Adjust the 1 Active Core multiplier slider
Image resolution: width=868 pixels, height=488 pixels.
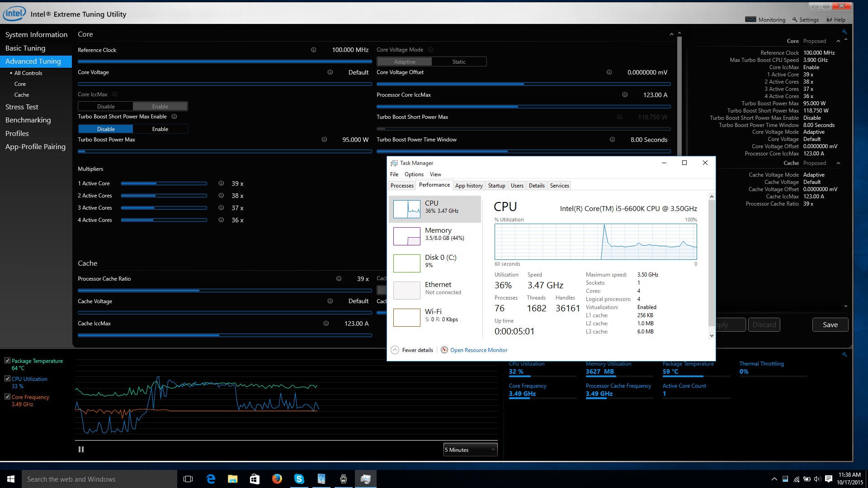click(164, 183)
